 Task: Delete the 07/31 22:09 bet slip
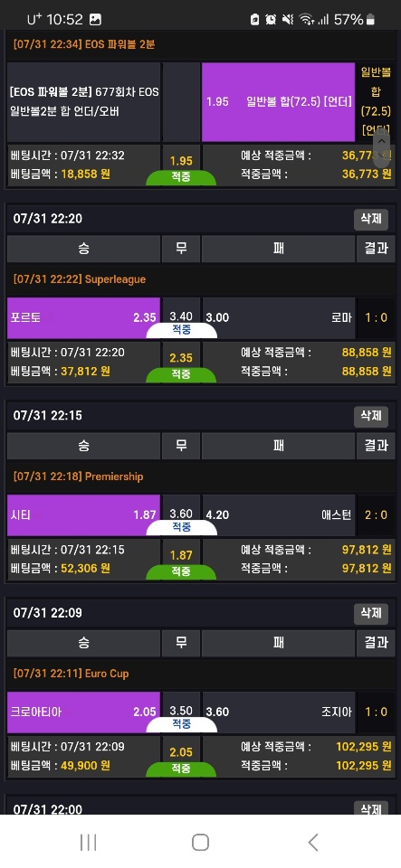371,613
